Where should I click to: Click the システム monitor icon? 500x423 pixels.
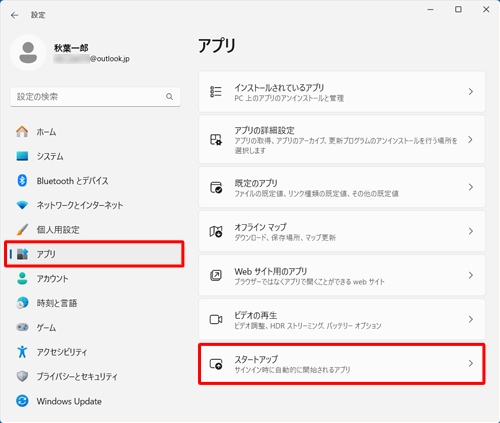pos(22,156)
